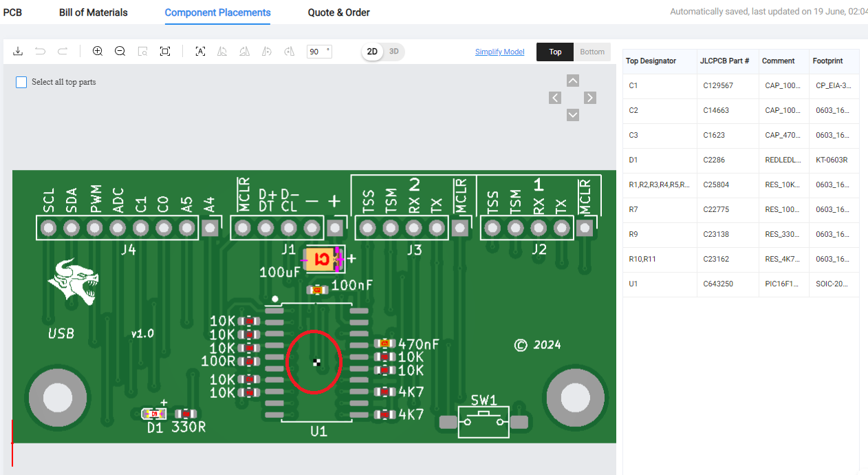Switch to 3D view mode

(x=394, y=52)
